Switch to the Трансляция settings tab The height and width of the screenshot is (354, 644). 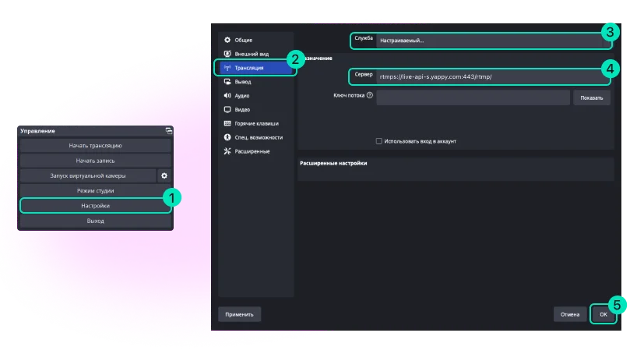[x=255, y=68]
